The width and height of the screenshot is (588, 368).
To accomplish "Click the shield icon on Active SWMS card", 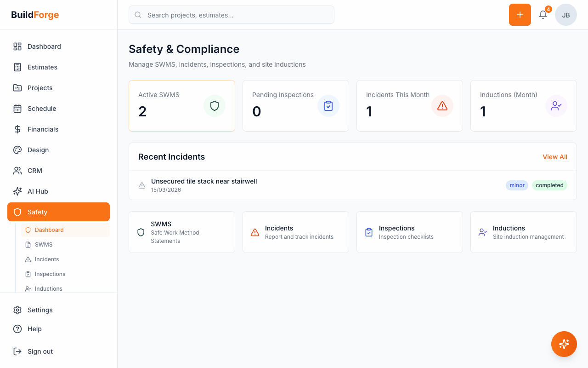I will [215, 105].
